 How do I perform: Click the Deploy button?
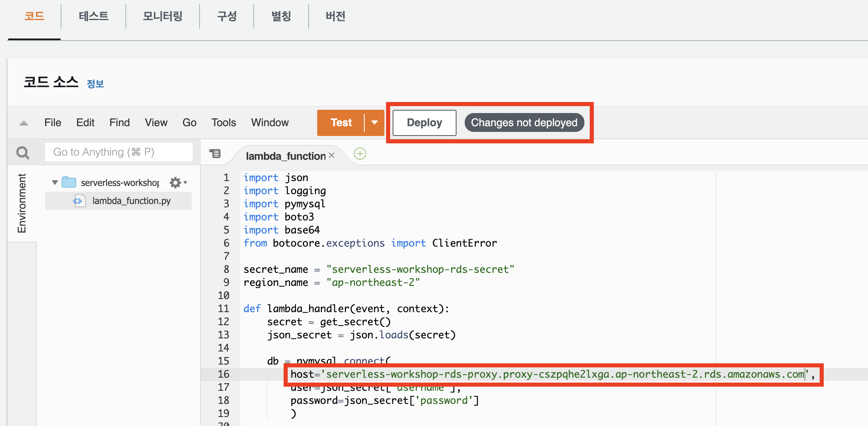[425, 122]
